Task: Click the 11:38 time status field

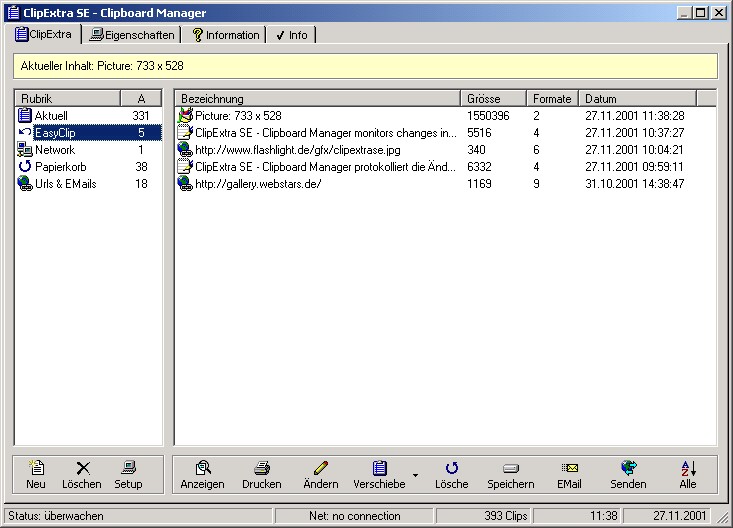Action: [x=577, y=516]
